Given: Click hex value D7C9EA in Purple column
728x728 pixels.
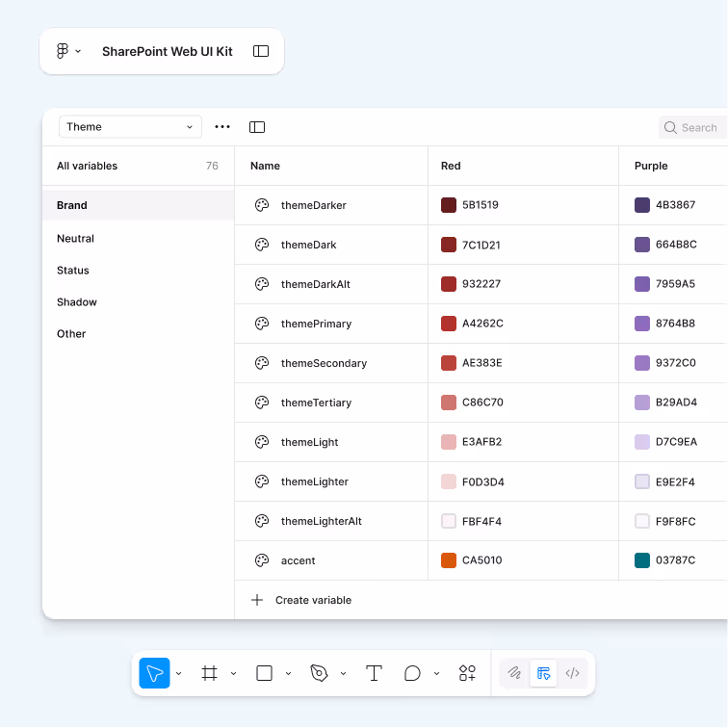Looking at the screenshot, I should click(676, 442).
